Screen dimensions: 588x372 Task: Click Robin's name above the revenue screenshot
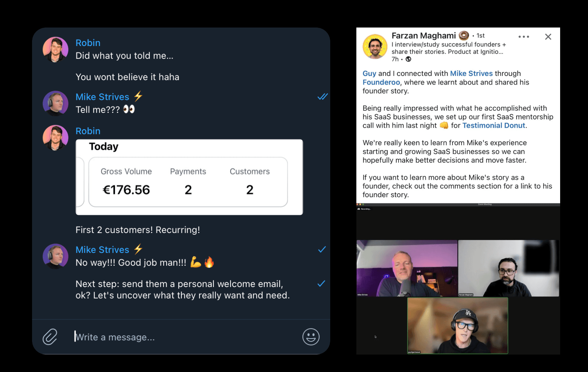[88, 131]
